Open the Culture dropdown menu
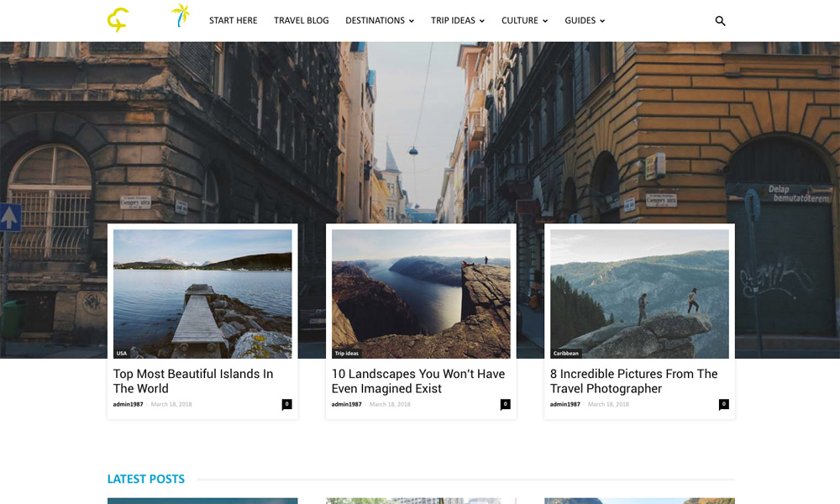 524,21
